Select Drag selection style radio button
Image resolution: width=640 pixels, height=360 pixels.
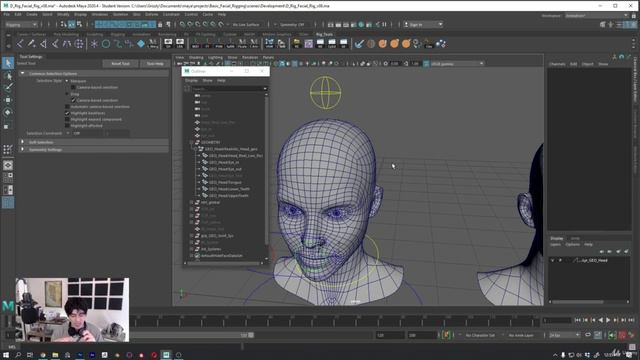pyautogui.click(x=67, y=94)
